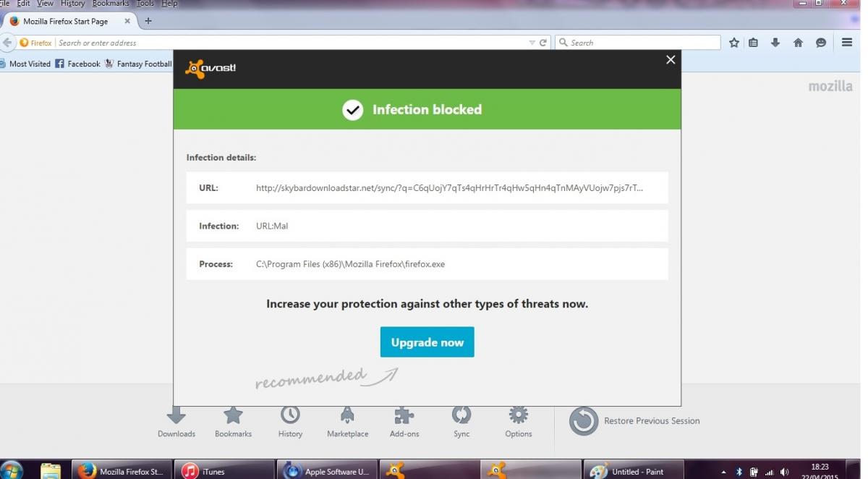Screen dimensions: 868x479
Task: Click the Upgrade now button
Action: click(427, 342)
